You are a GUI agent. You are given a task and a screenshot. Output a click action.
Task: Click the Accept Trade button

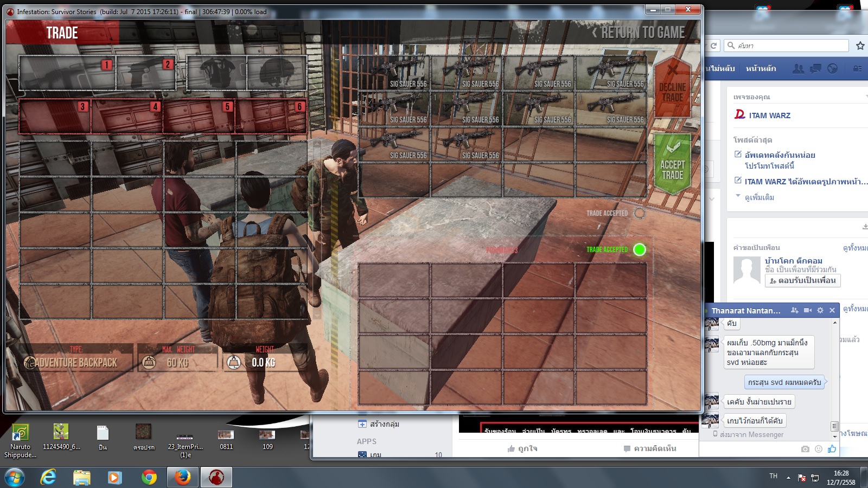tap(672, 164)
